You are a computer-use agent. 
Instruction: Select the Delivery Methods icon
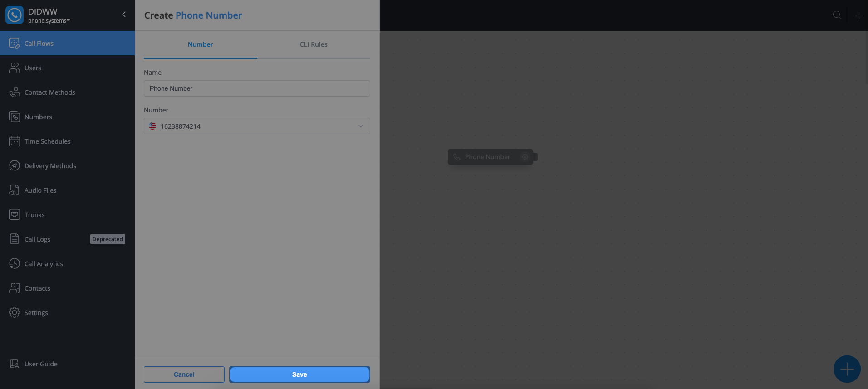point(15,165)
